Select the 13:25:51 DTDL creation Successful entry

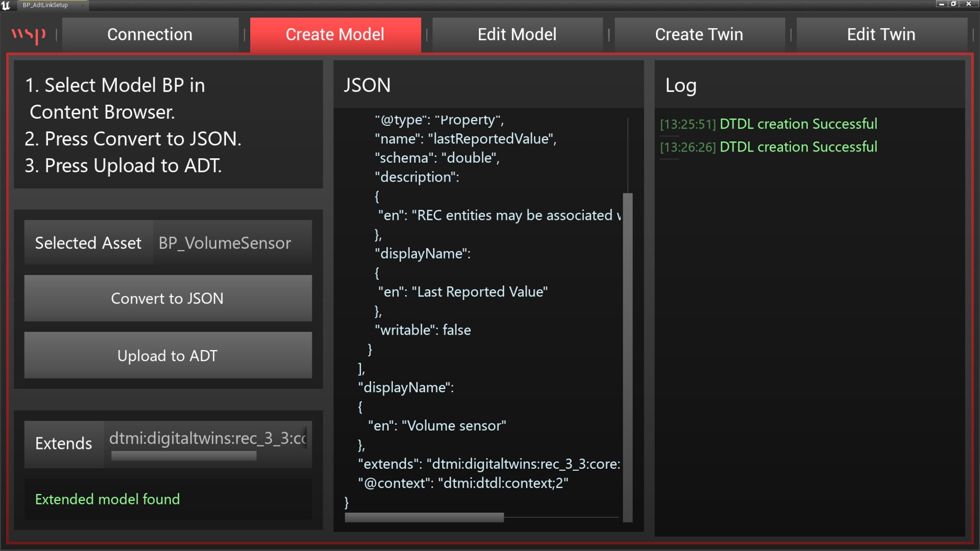click(768, 124)
